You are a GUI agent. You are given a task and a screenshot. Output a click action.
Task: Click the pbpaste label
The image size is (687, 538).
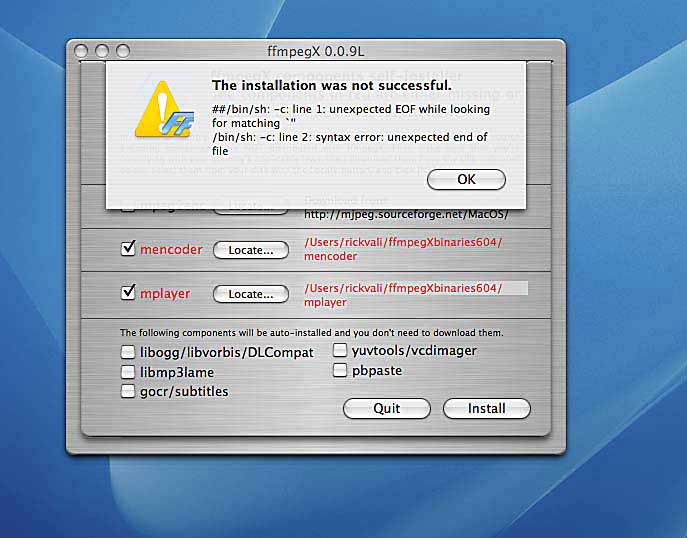377,371
